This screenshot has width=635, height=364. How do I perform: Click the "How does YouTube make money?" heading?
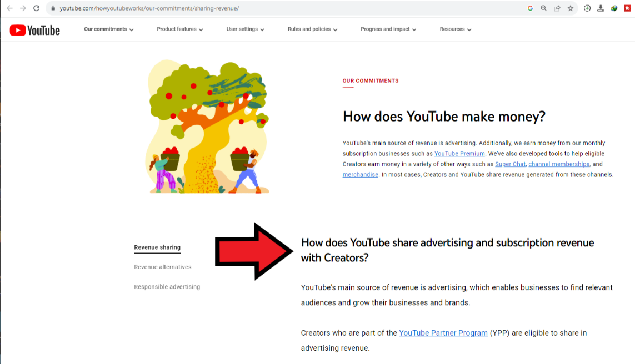444,117
